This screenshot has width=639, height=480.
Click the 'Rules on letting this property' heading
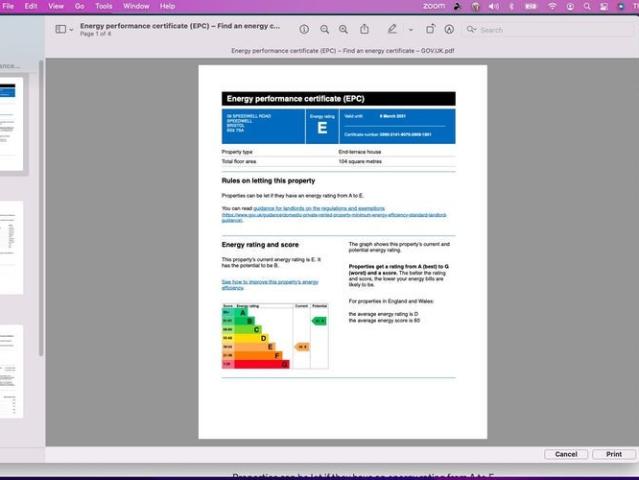tap(268, 181)
